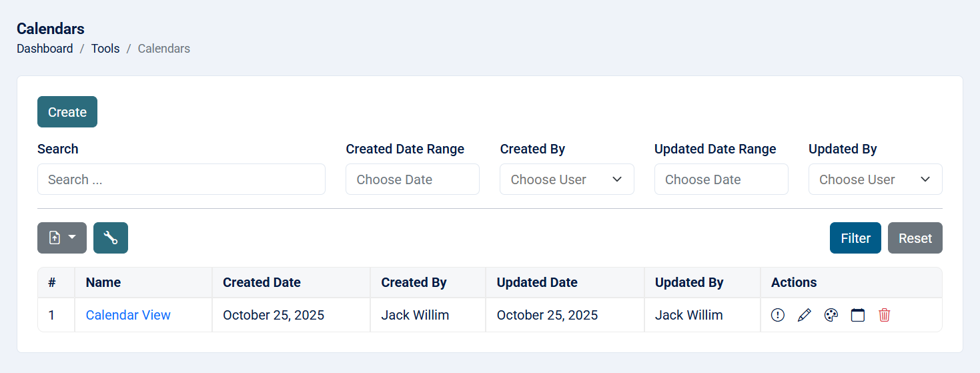This screenshot has width=980, height=373.
Task: Click the Created Date Range date field
Action: click(x=412, y=179)
